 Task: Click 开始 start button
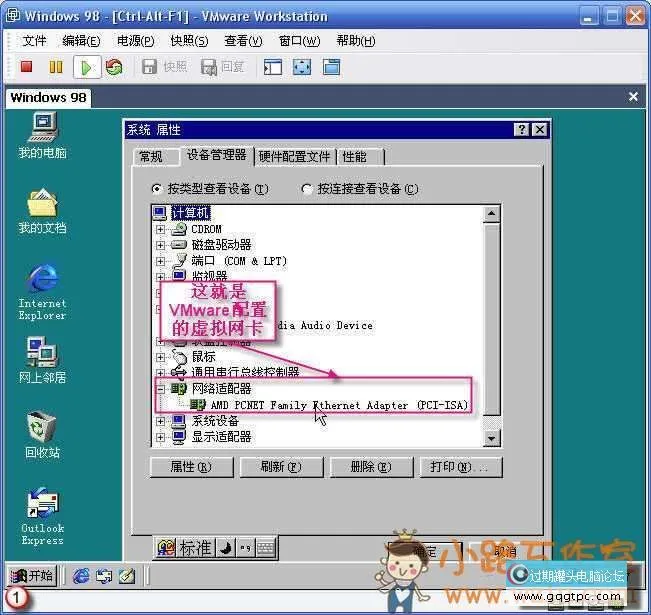(x=32, y=576)
